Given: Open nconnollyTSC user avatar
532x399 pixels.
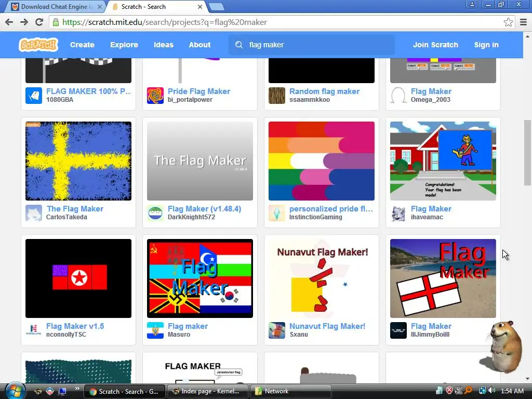Looking at the screenshot, I should [34, 330].
